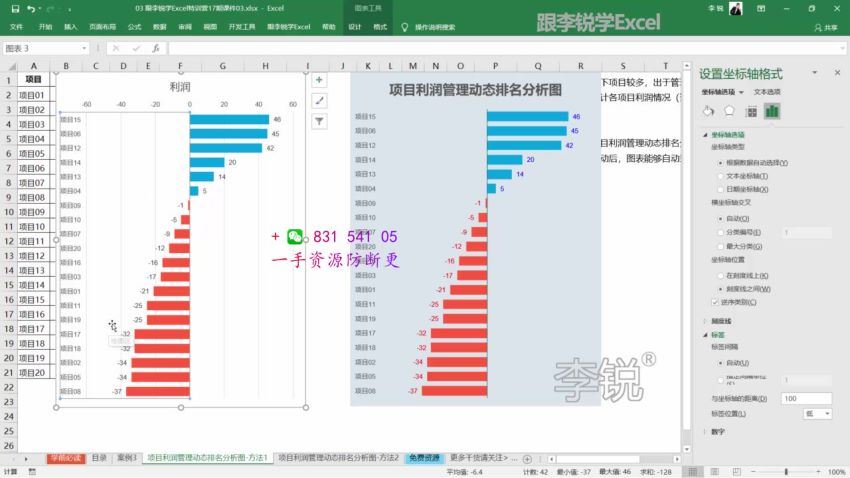
Task: Save the workbook using the floppy disk icon
Action: pyautogui.click(x=15, y=9)
